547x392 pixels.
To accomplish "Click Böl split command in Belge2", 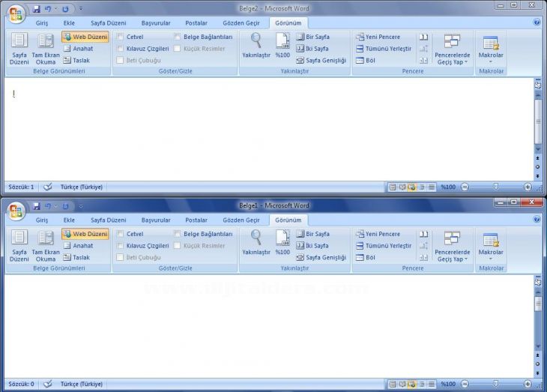I will (366, 61).
